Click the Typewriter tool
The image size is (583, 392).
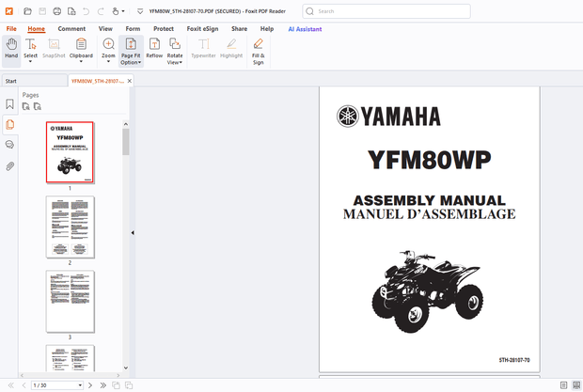(203, 49)
